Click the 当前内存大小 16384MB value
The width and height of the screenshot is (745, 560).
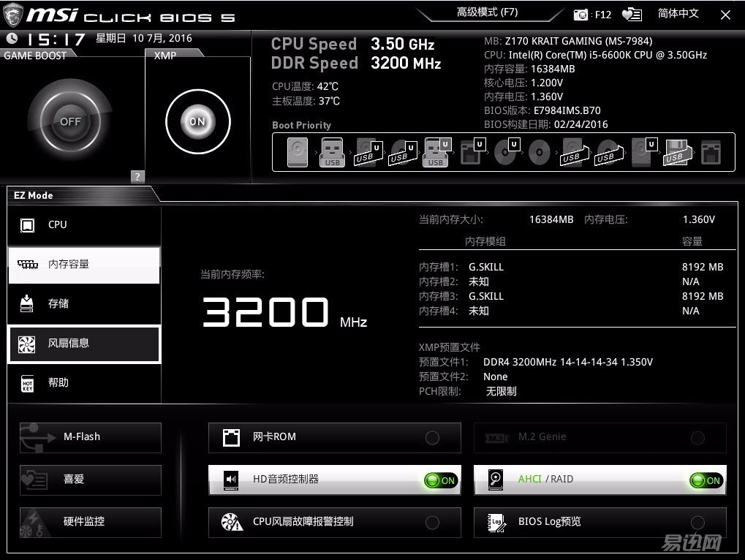point(551,219)
